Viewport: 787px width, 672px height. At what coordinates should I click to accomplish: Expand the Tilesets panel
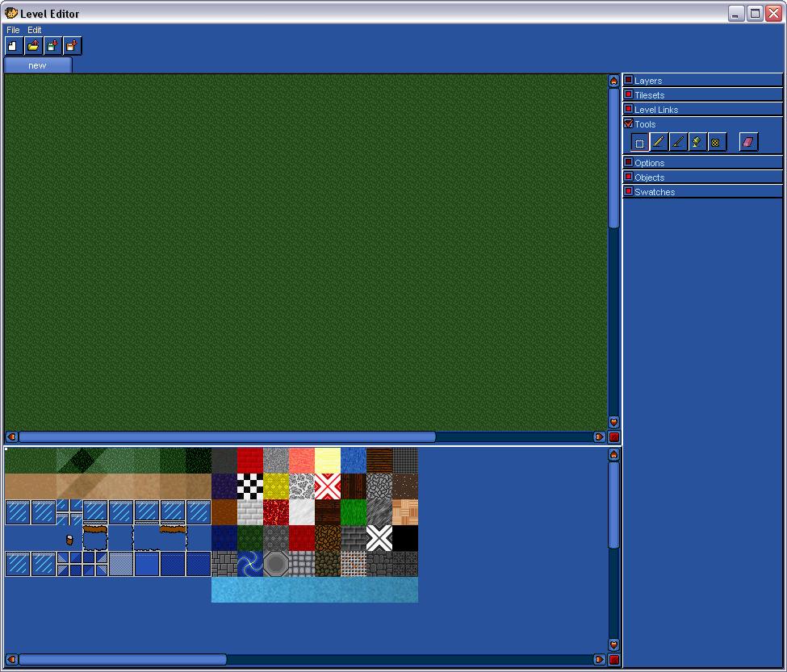click(x=629, y=94)
